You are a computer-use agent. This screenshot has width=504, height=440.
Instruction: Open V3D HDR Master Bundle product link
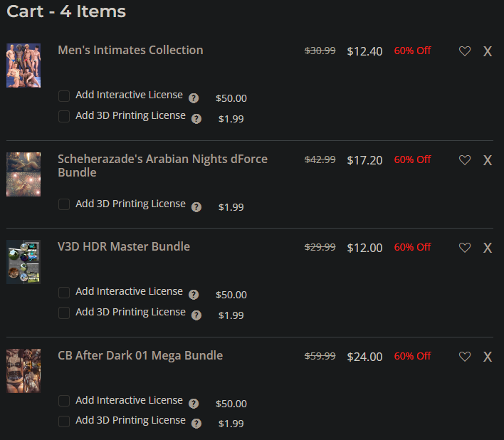(124, 246)
